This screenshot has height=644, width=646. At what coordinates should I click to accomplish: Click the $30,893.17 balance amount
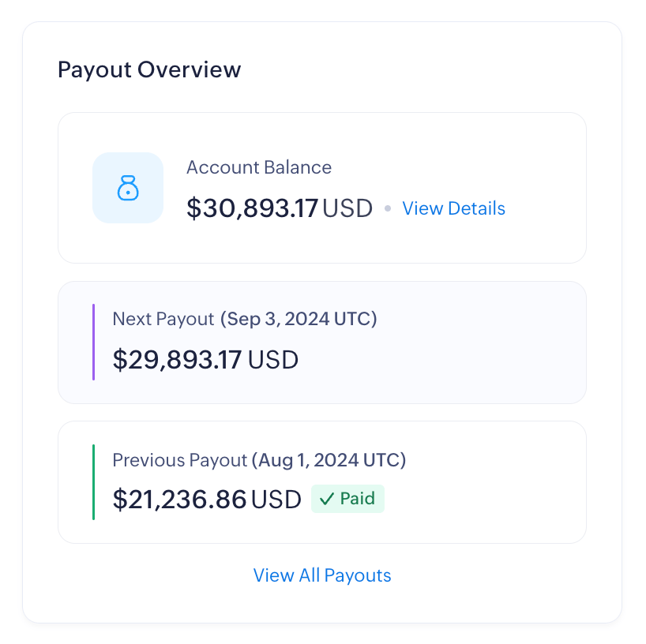pos(252,208)
